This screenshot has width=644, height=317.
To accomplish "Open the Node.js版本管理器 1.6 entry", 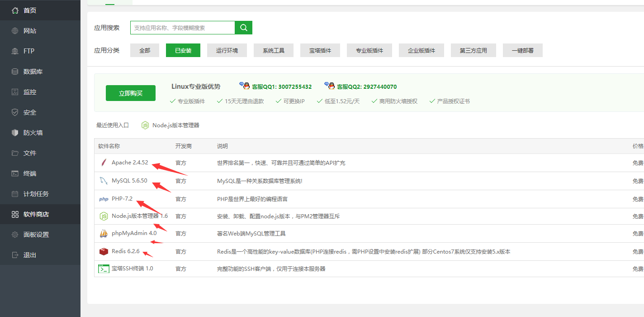I will click(139, 216).
